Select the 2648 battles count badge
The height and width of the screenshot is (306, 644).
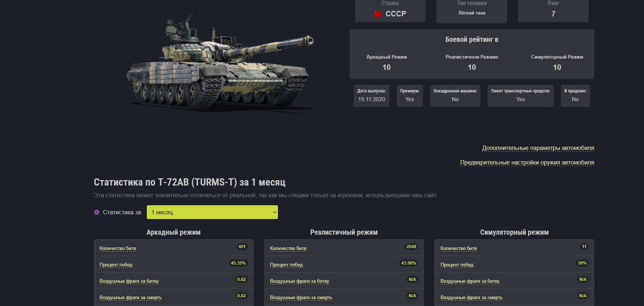click(x=411, y=247)
